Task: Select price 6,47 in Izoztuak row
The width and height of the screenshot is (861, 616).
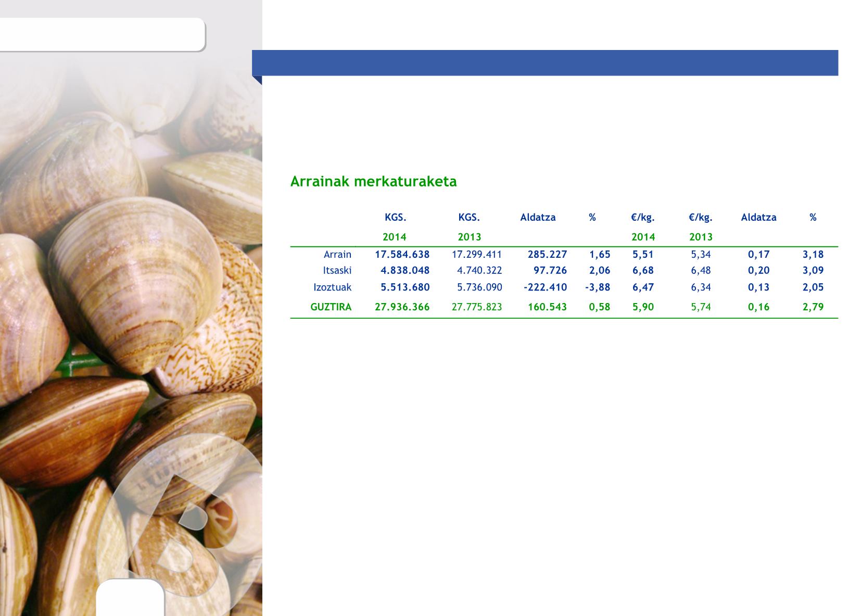Action: [x=643, y=287]
